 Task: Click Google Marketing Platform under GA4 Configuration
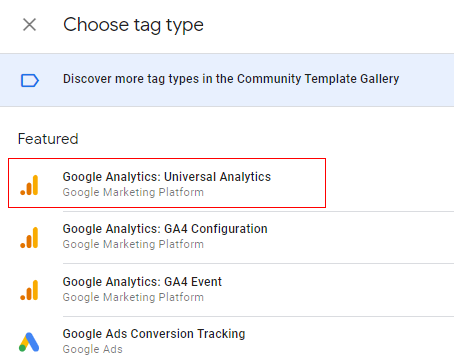coord(133,244)
